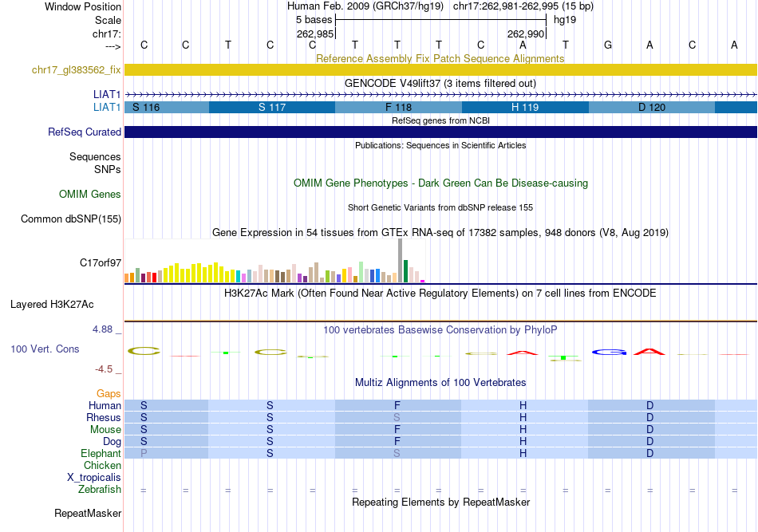Click the 262,985 position marker

click(315, 33)
